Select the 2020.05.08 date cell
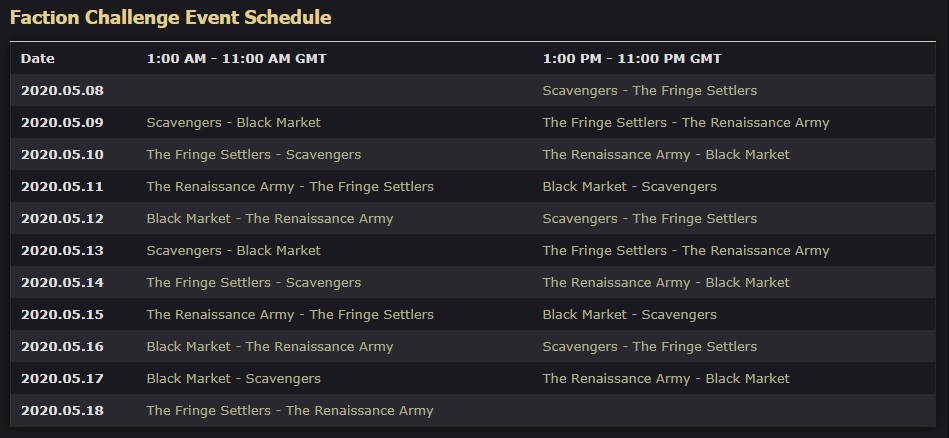Viewport: 949px width, 438px height. click(62, 91)
